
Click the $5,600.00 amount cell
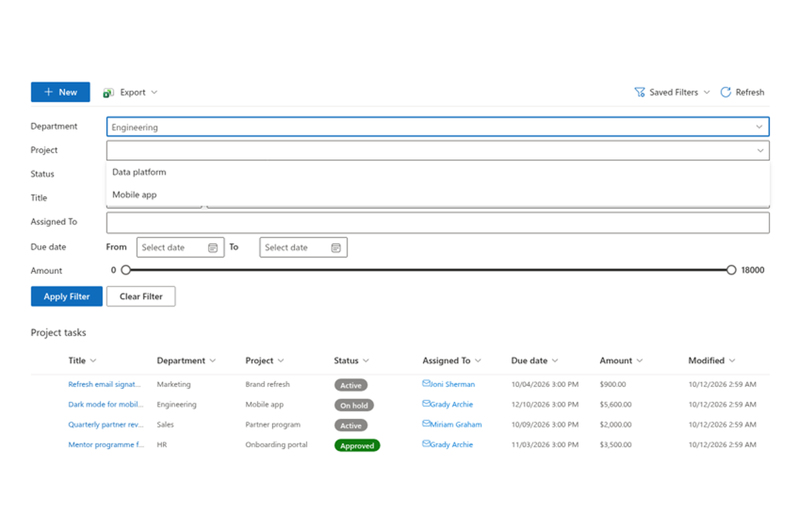point(616,404)
